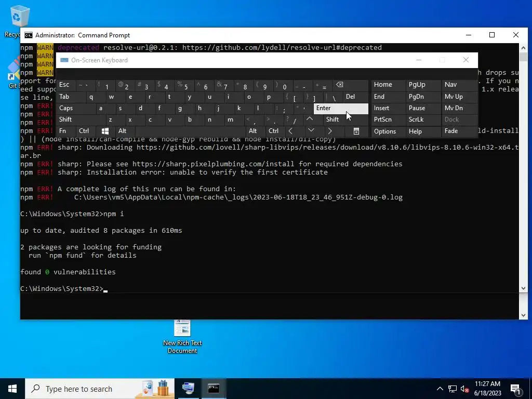
Task: Tap the backspace icon key
Action: coord(351,85)
